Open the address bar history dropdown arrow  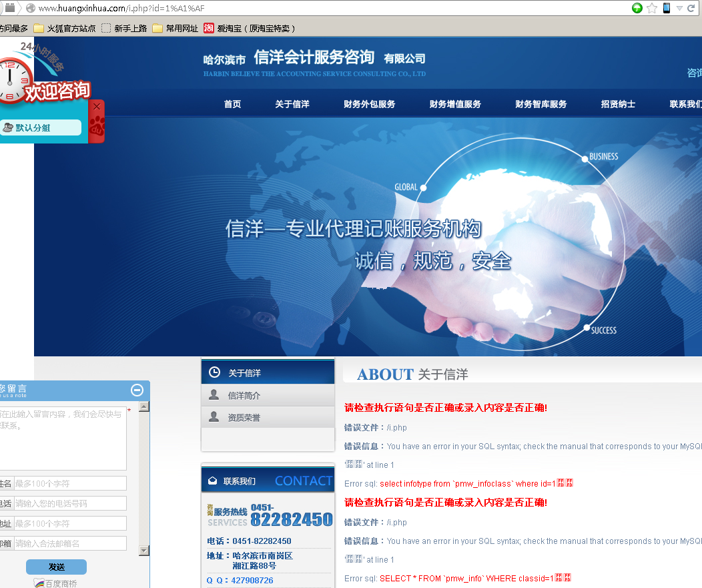coord(679,8)
